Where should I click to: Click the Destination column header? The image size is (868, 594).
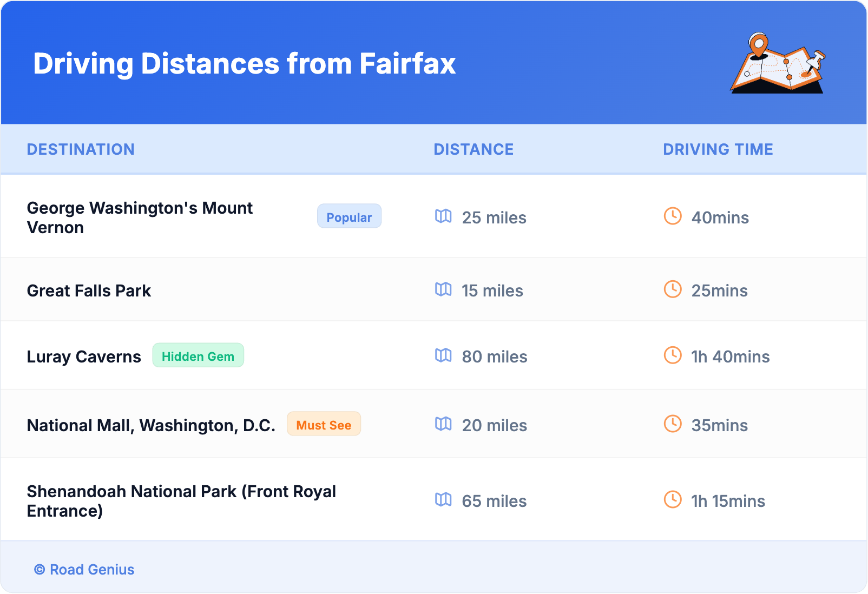coord(81,149)
